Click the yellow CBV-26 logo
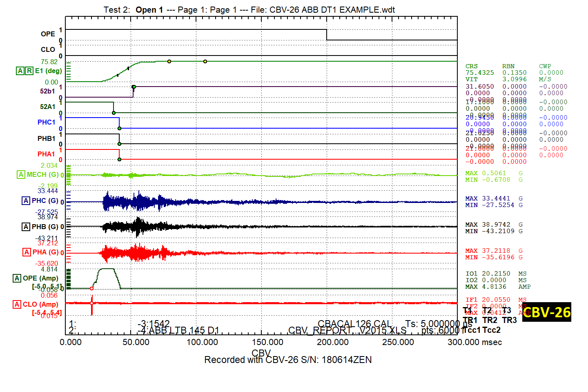 coord(547,312)
